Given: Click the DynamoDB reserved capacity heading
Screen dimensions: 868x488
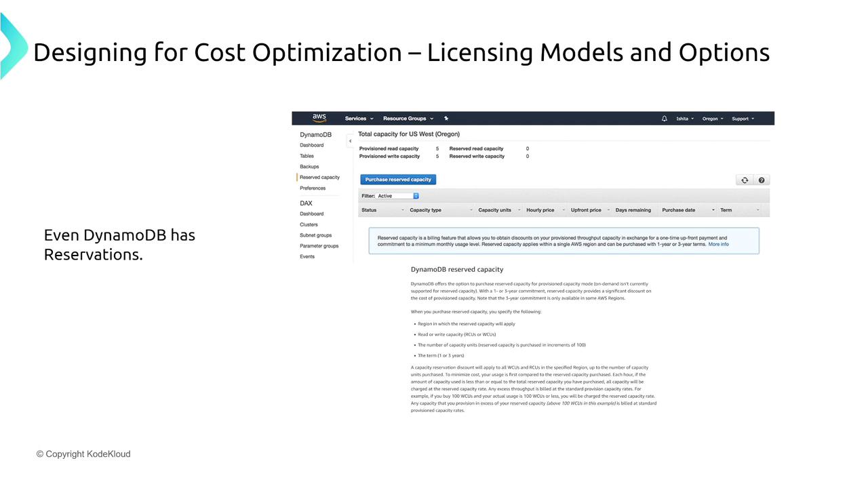Looking at the screenshot, I should coord(457,270).
